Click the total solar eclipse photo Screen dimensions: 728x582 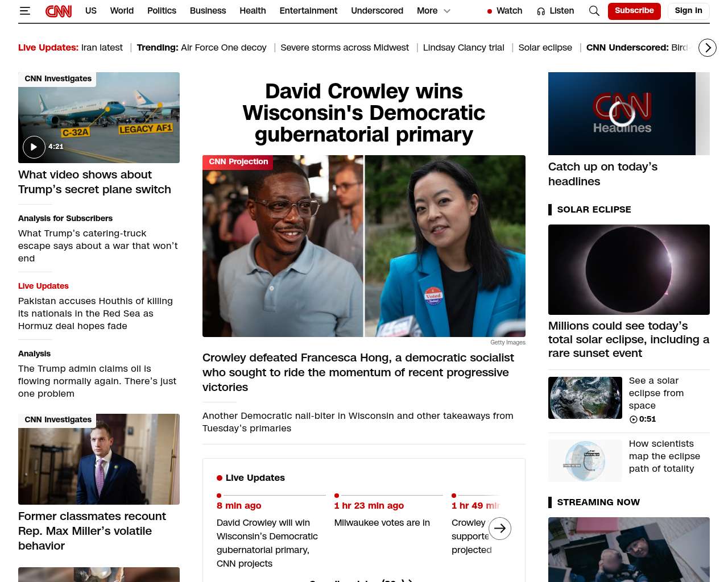(x=629, y=269)
